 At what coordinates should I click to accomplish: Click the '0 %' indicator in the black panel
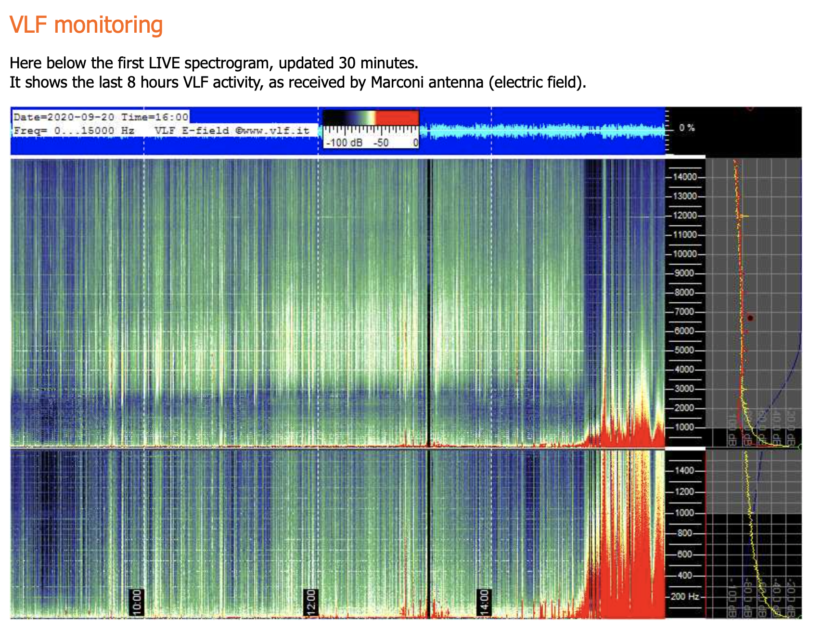(x=687, y=128)
